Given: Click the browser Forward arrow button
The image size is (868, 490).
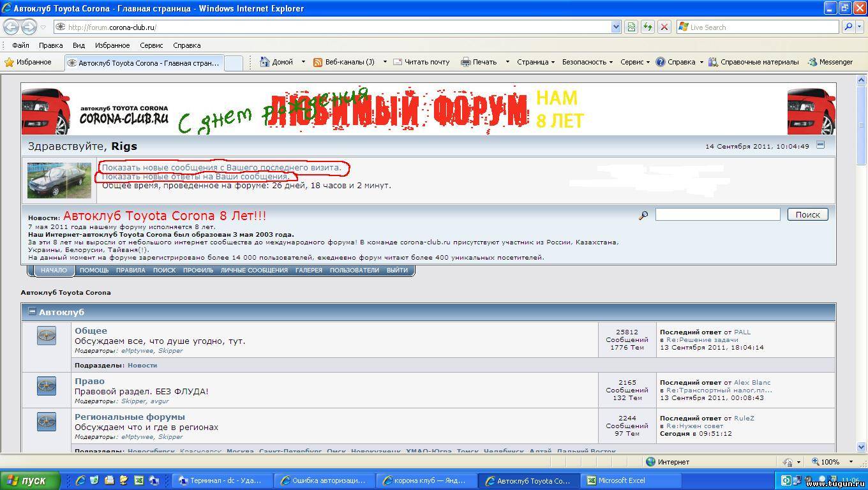Looking at the screenshot, I should [x=29, y=27].
